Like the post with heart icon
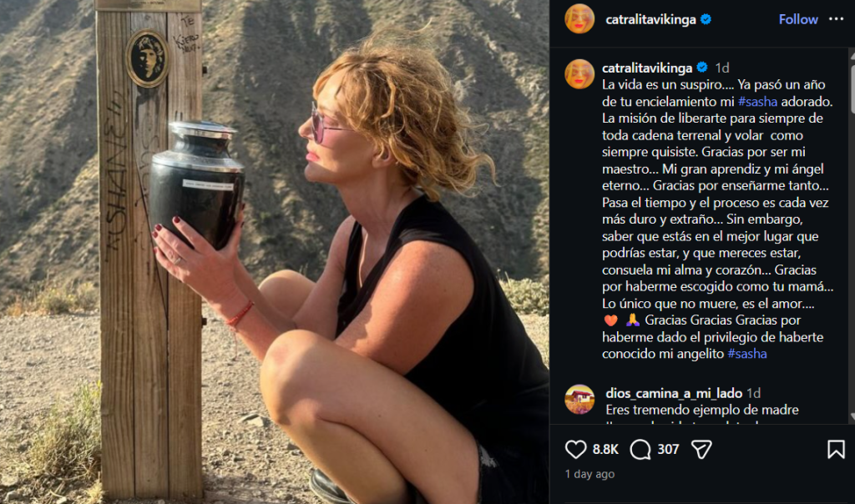 point(576,450)
